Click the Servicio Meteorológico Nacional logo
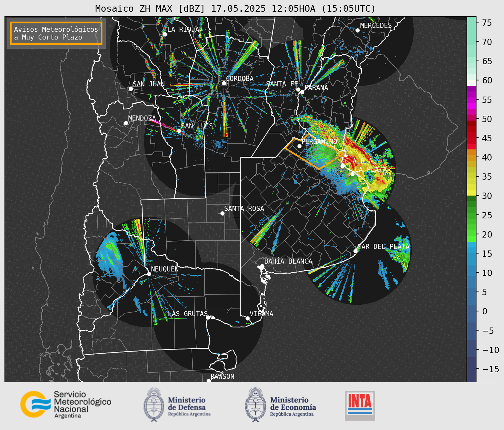The width and height of the screenshot is (504, 430). coord(66,404)
